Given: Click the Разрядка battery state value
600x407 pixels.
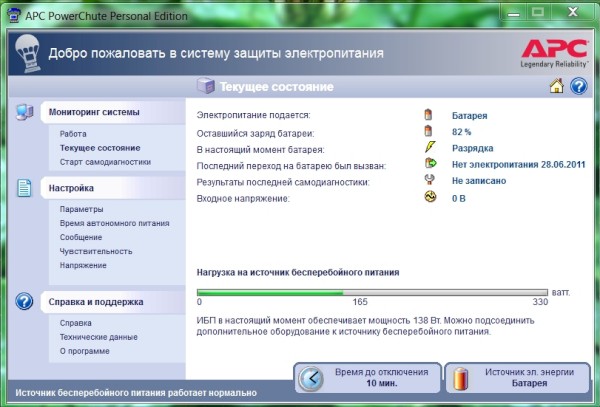Looking at the screenshot, I should coord(473,148).
